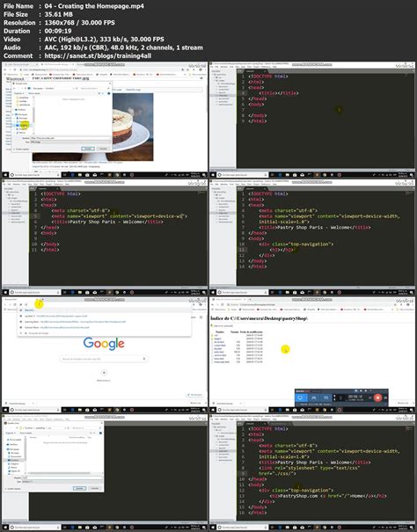Click the '00:09:19' duration value
The image size is (417, 532).
point(58,31)
